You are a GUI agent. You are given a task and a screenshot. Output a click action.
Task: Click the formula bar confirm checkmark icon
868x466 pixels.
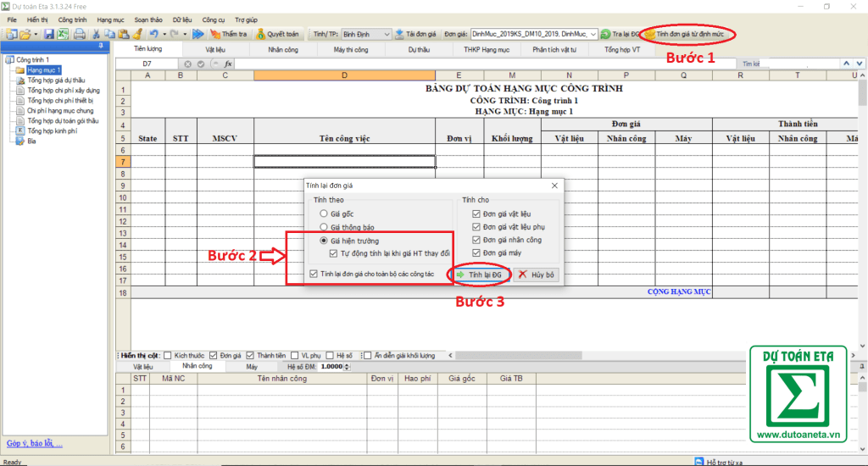(x=201, y=64)
